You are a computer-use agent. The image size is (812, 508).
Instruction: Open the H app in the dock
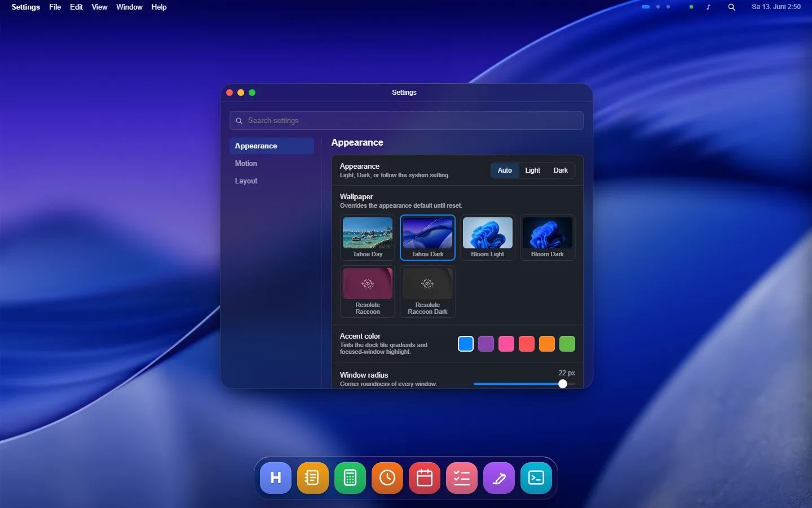(x=276, y=478)
